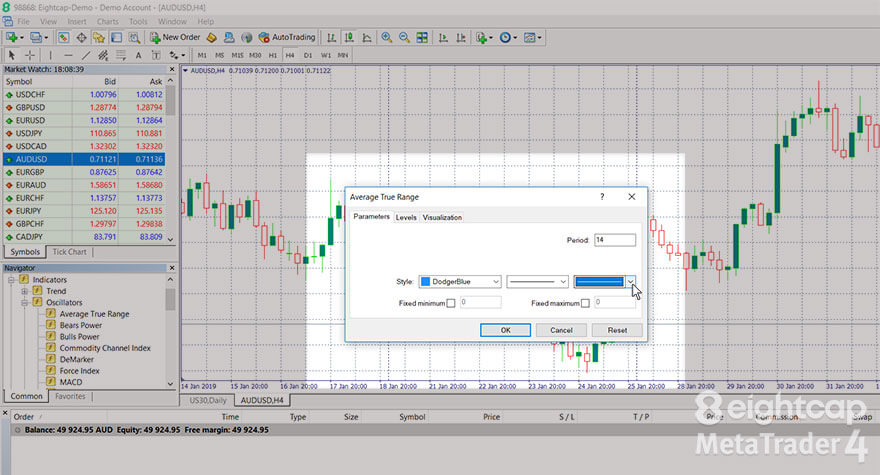Click the Zoom Out magnifier icon
The height and width of the screenshot is (475, 880).
click(404, 38)
